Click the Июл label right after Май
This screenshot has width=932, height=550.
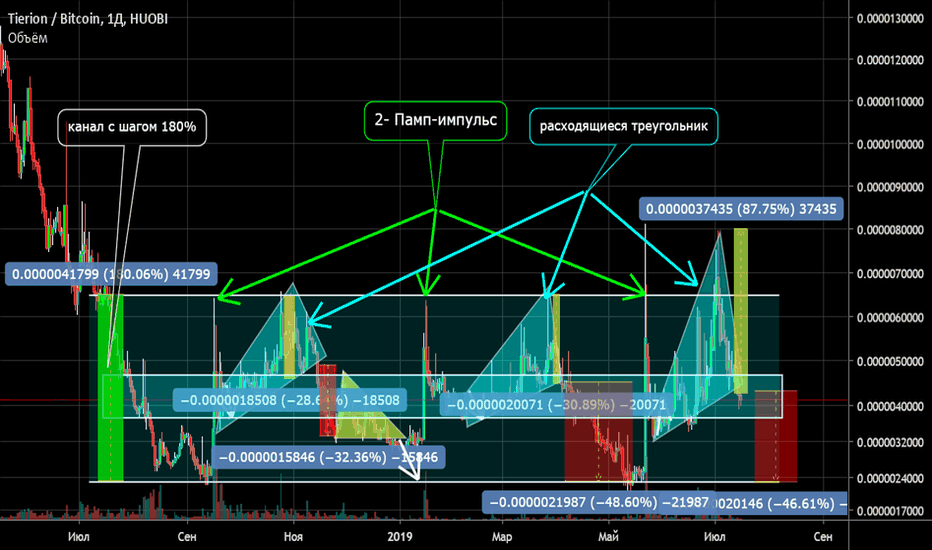[714, 537]
